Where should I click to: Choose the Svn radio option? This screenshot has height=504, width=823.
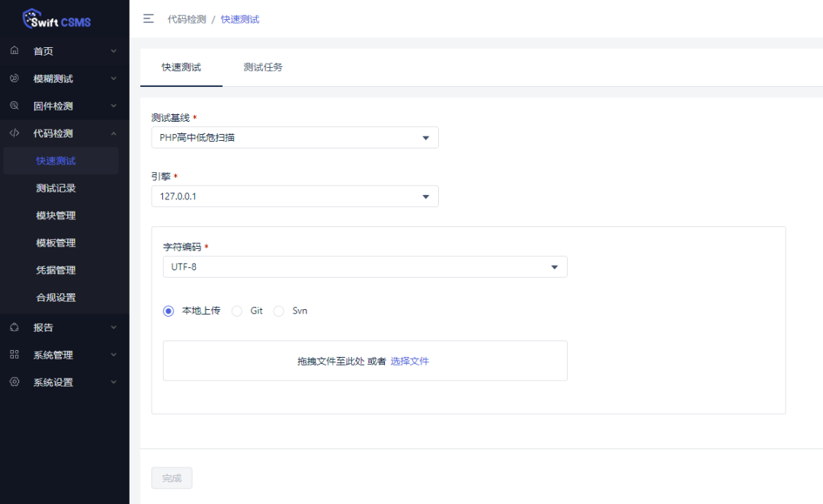coord(279,311)
